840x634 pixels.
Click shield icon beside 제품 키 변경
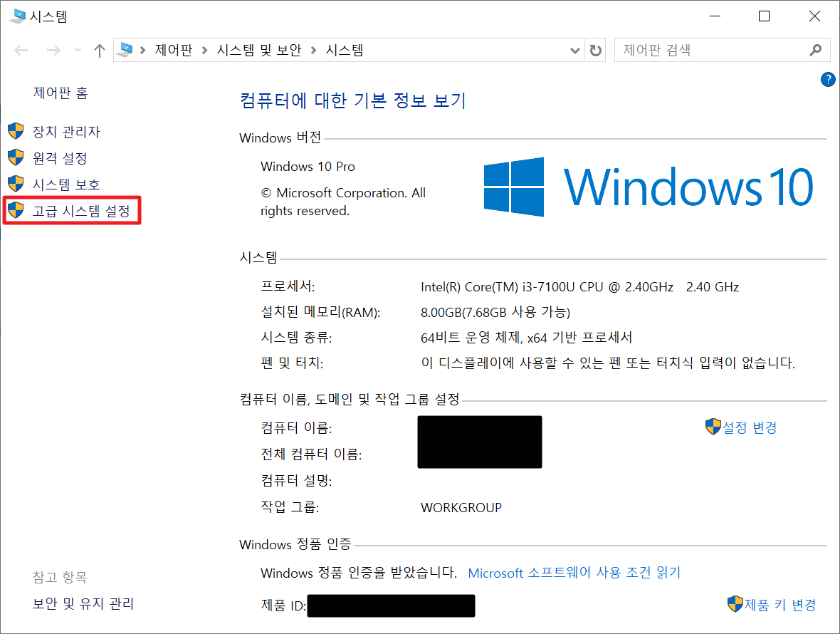point(735,604)
